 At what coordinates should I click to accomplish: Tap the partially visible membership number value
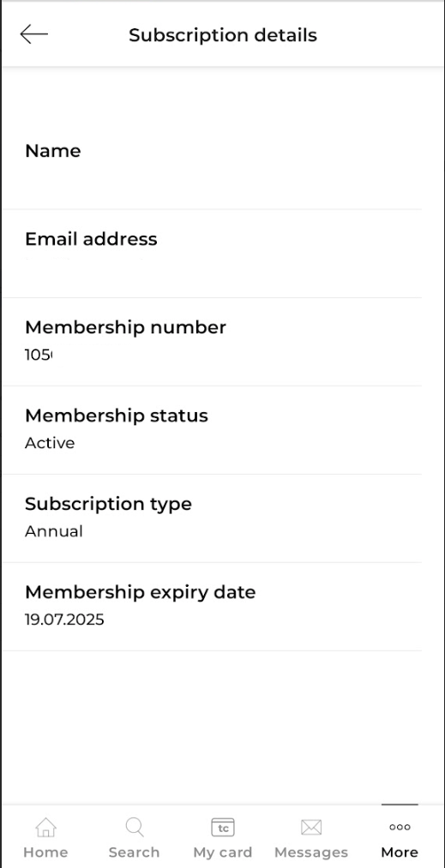(x=38, y=355)
